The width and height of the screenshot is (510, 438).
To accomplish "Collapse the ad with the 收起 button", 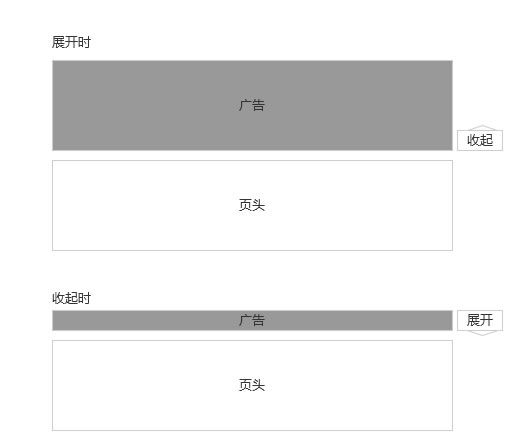I will [480, 140].
